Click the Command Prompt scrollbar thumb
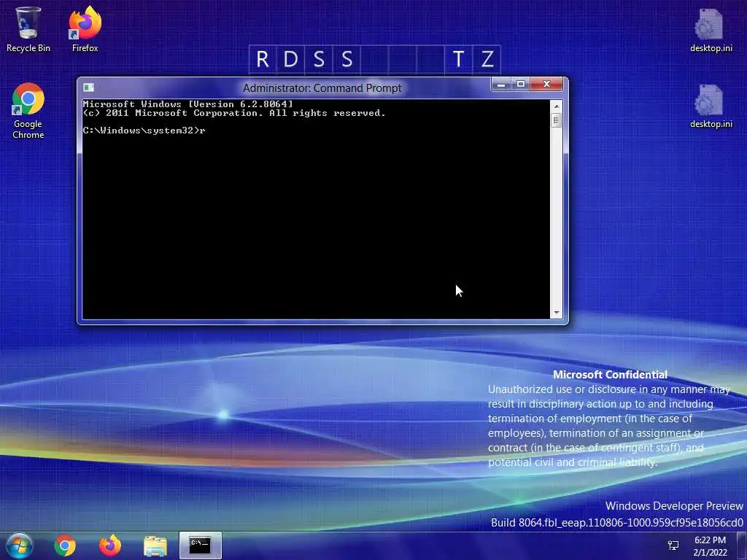This screenshot has height=560, width=747. (x=556, y=120)
